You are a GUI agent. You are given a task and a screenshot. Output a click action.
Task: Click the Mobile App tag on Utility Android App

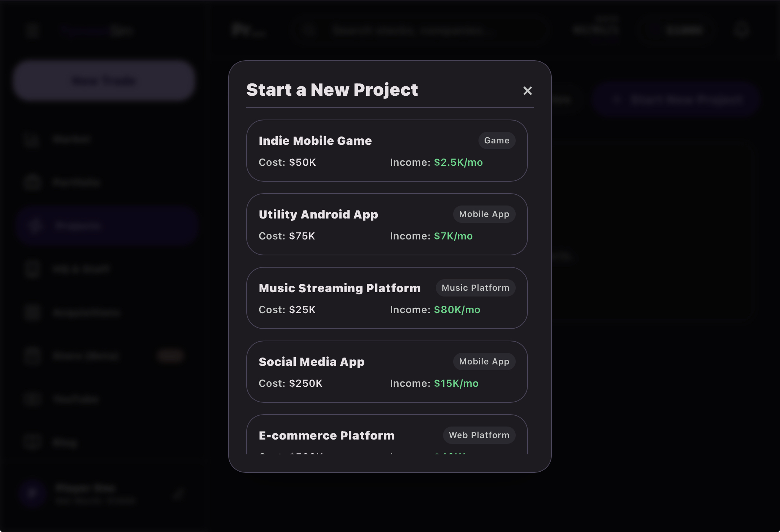point(484,214)
